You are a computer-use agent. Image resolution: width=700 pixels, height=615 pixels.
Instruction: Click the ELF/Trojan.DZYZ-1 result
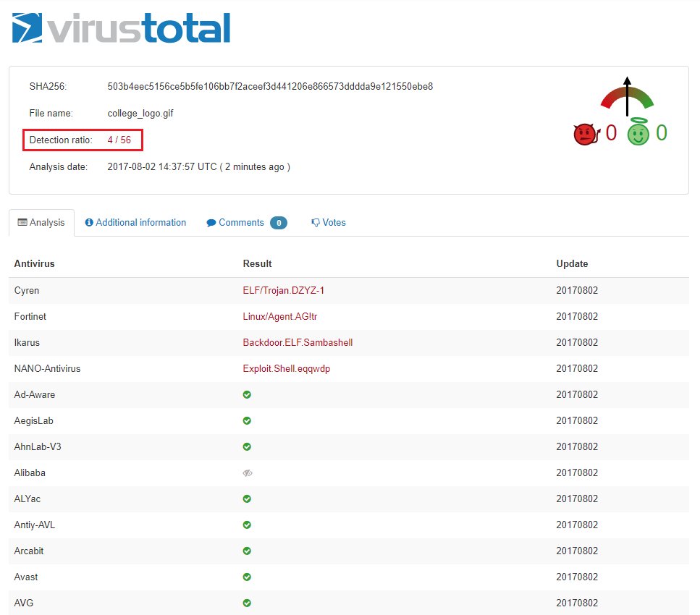284,291
